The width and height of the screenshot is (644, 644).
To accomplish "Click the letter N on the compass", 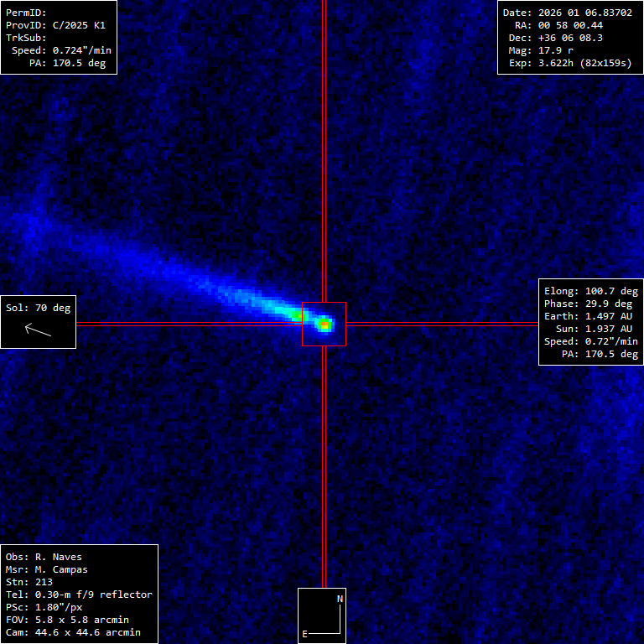I will [340, 599].
